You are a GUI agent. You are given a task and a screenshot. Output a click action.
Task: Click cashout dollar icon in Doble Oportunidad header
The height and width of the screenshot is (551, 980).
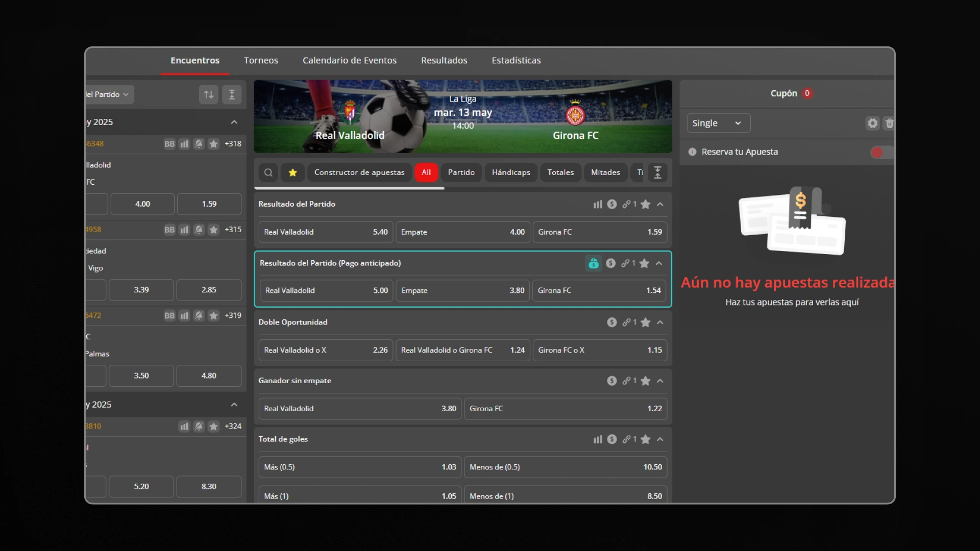[x=612, y=322]
